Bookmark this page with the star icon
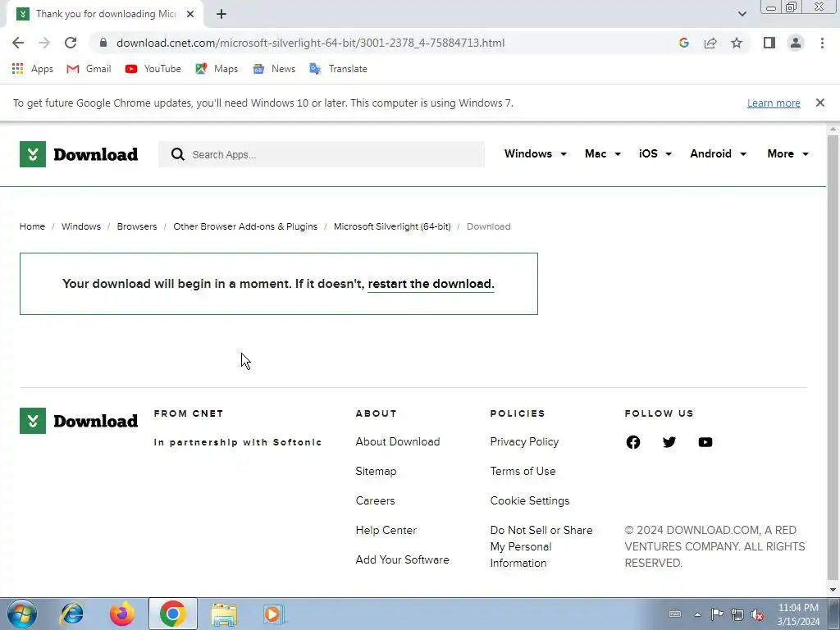The height and width of the screenshot is (630, 840). [737, 43]
